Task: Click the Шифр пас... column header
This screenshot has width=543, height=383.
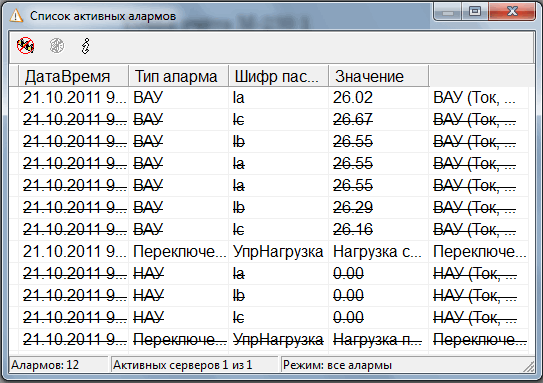Action: (278, 76)
